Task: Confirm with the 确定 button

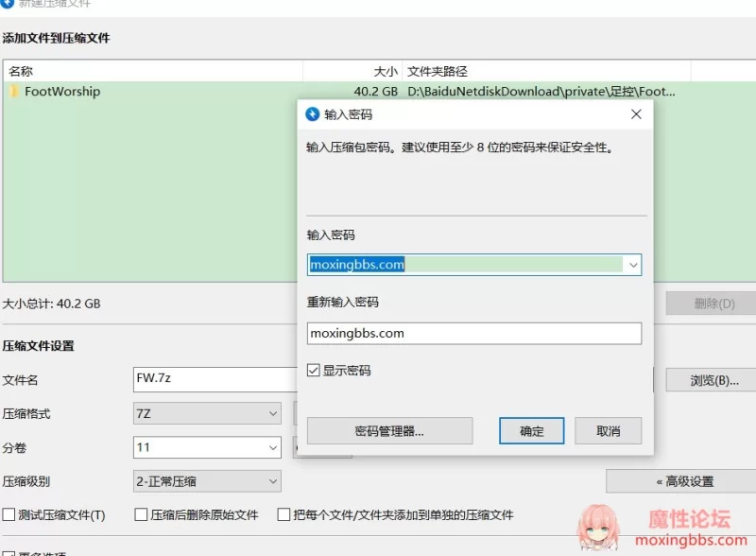Action: pos(531,431)
